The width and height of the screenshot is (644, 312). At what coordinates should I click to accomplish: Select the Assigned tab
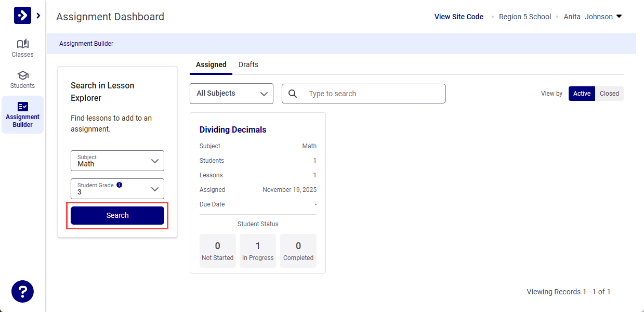pyautogui.click(x=211, y=64)
